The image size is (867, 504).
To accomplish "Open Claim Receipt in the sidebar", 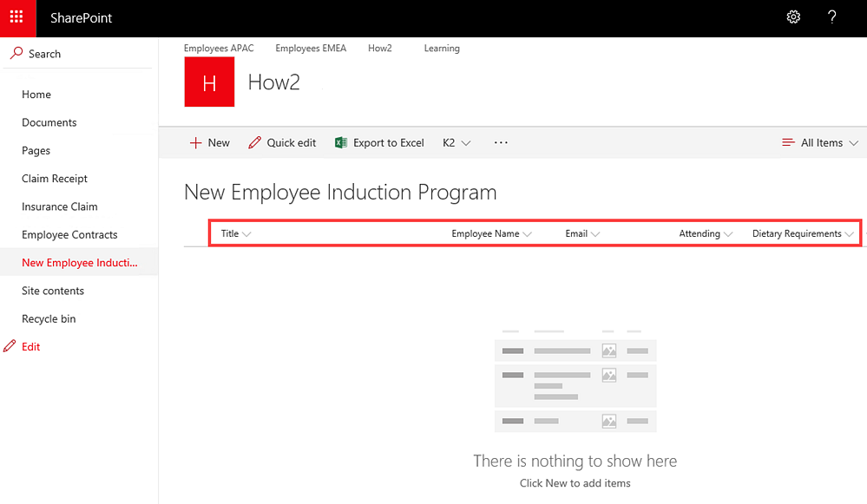I will pyautogui.click(x=55, y=179).
